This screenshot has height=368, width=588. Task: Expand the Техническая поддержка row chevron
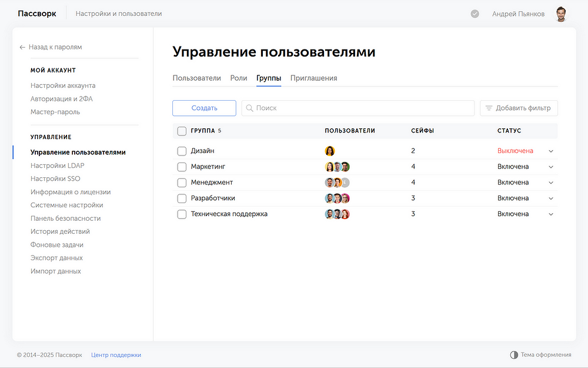551,214
